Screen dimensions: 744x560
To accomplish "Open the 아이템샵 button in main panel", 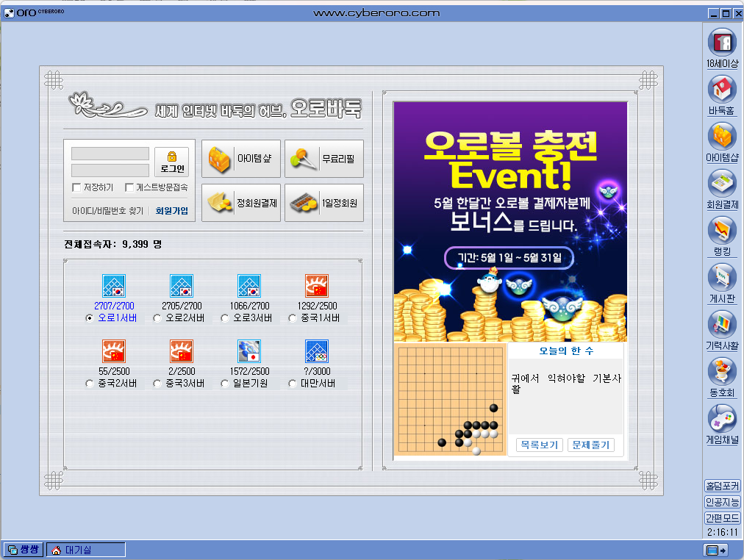I will point(241,159).
